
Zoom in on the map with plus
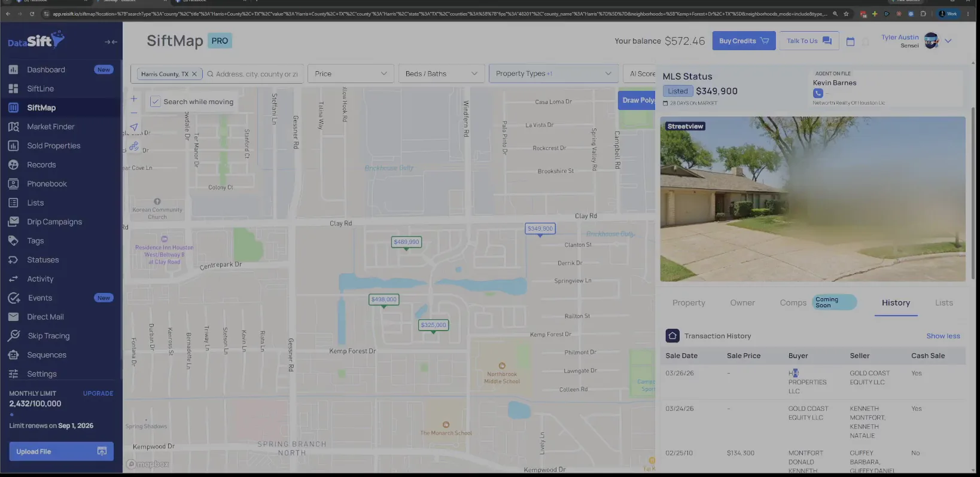tap(134, 99)
